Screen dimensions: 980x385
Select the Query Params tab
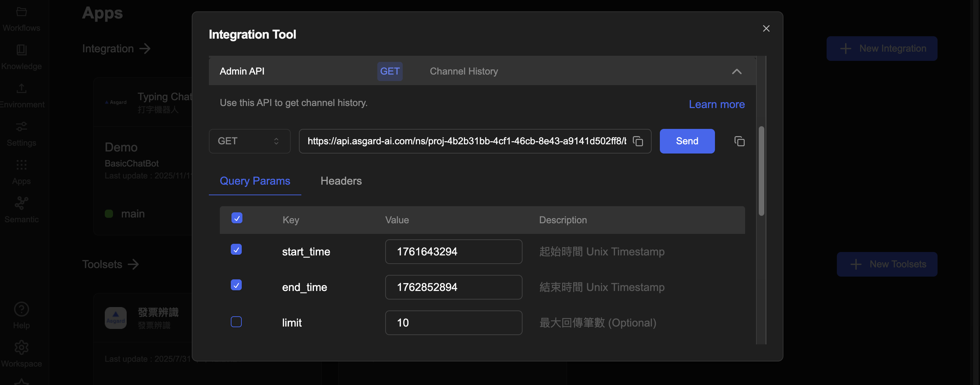tap(254, 181)
